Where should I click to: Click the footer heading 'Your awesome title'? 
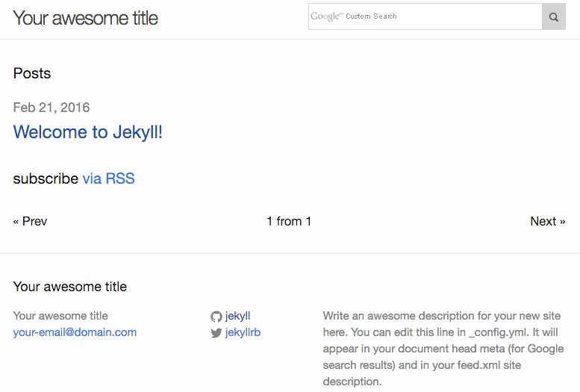coord(70,287)
